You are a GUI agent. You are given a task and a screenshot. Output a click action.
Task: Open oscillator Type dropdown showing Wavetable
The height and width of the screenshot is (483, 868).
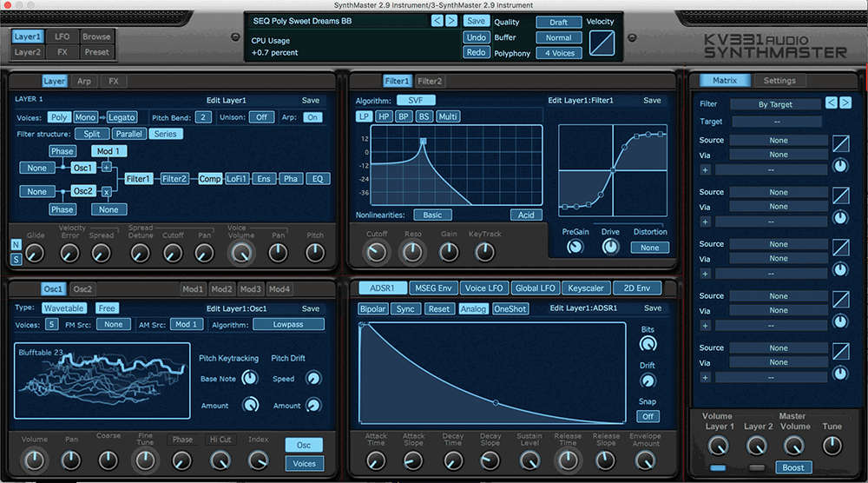(63, 308)
